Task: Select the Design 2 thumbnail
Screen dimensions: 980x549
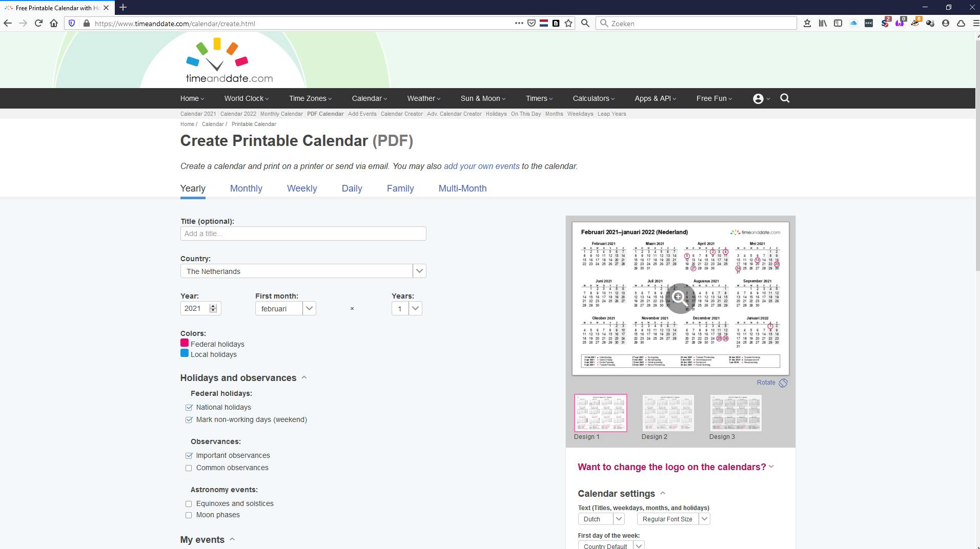Action: click(x=668, y=413)
